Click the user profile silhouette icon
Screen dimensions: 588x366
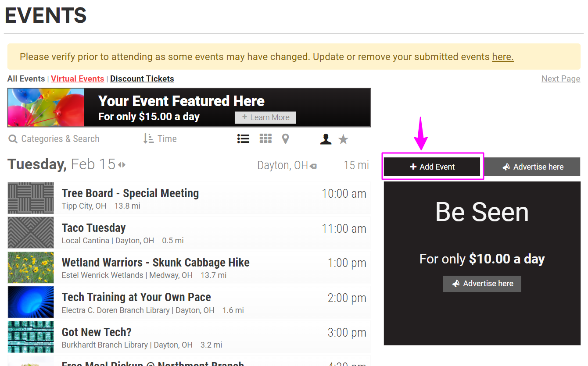click(326, 139)
